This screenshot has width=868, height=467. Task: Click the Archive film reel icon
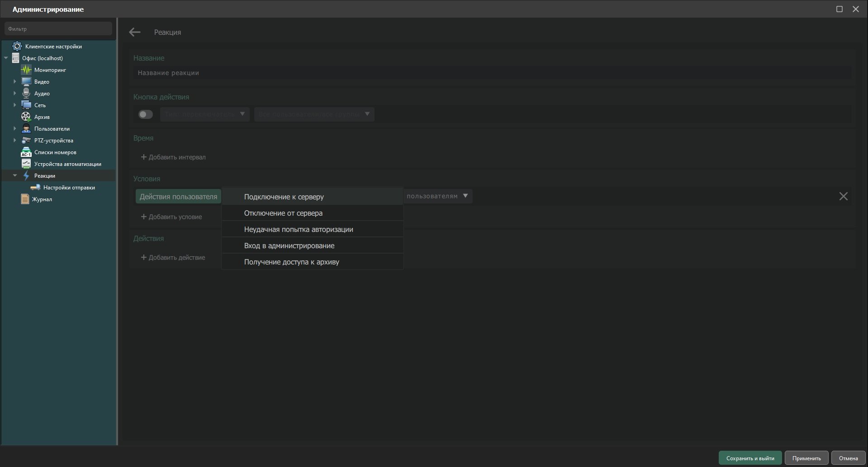tap(26, 117)
